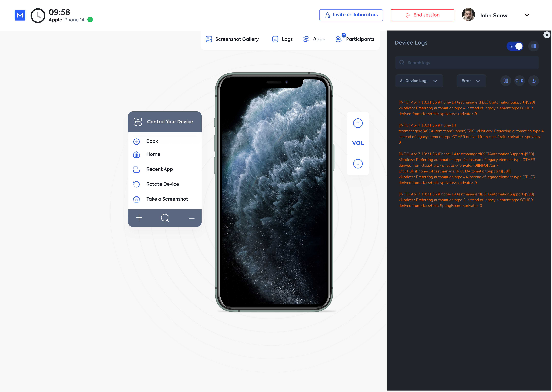Click the magnifier icon in control panel
Viewport: 552px width, 392px height.
point(165,218)
